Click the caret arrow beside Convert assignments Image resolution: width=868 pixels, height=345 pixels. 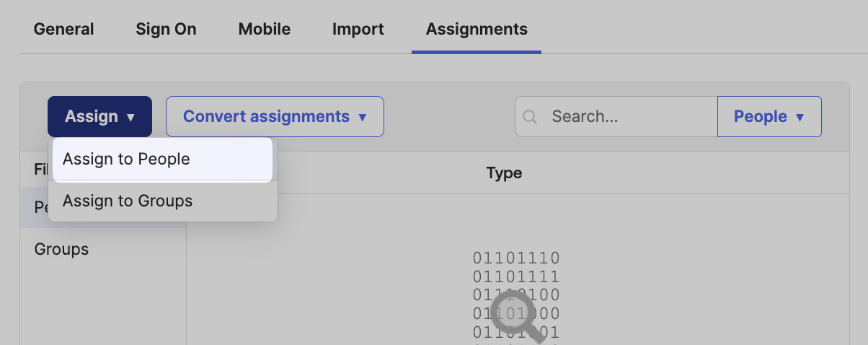(363, 117)
